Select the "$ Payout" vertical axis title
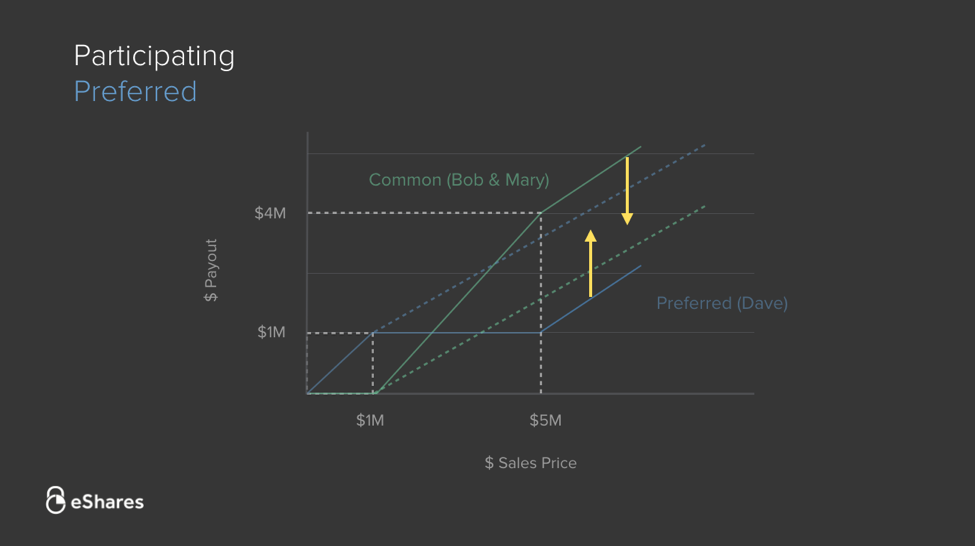This screenshot has width=975, height=546. point(211,270)
